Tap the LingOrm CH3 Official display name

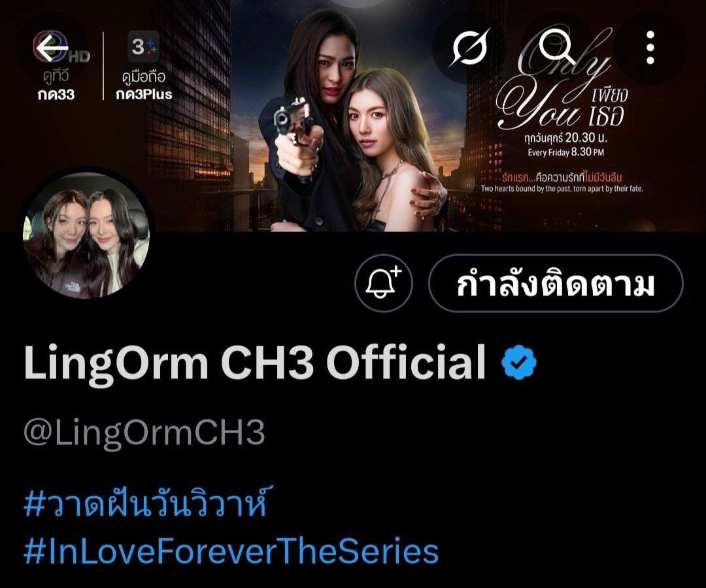click(255, 363)
